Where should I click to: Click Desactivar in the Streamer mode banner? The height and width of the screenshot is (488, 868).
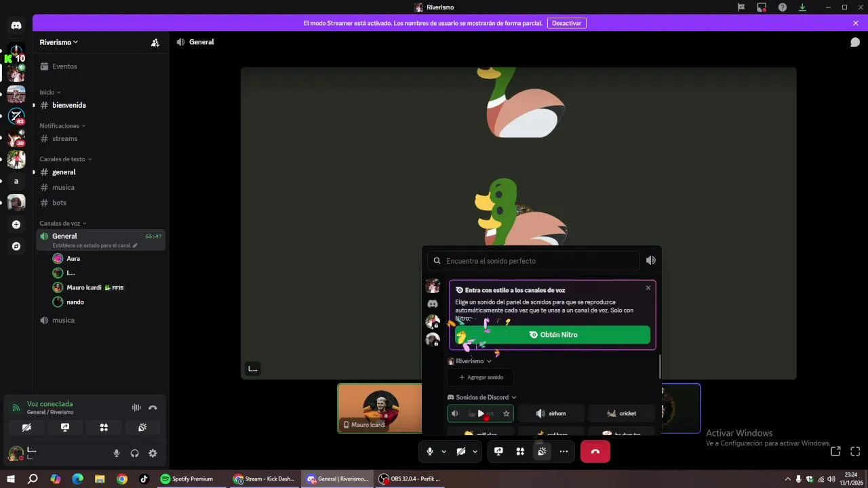(566, 23)
